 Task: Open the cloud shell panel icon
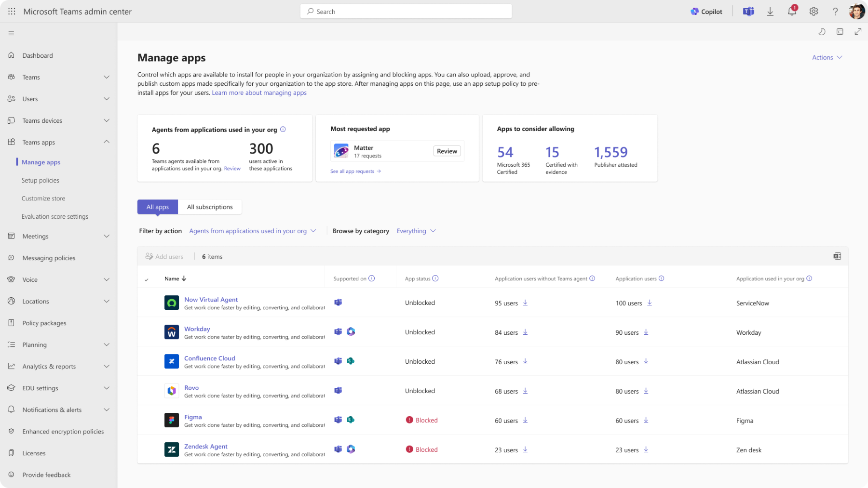pyautogui.click(x=840, y=32)
